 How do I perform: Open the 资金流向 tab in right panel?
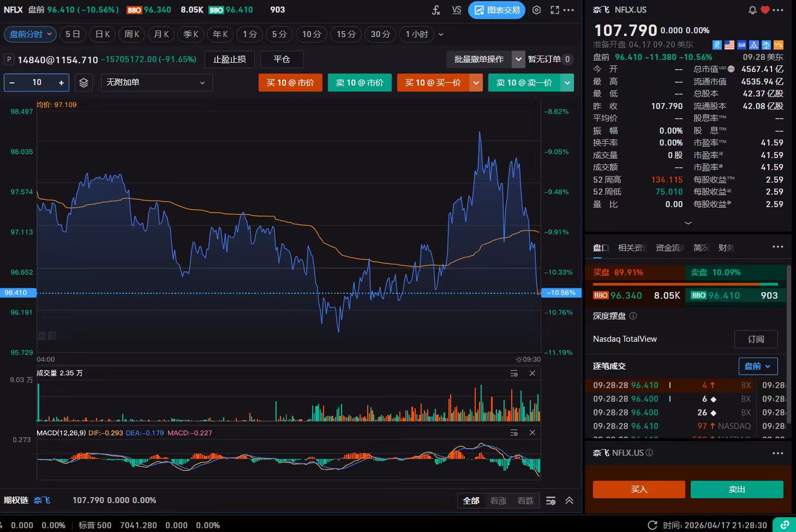coord(670,248)
